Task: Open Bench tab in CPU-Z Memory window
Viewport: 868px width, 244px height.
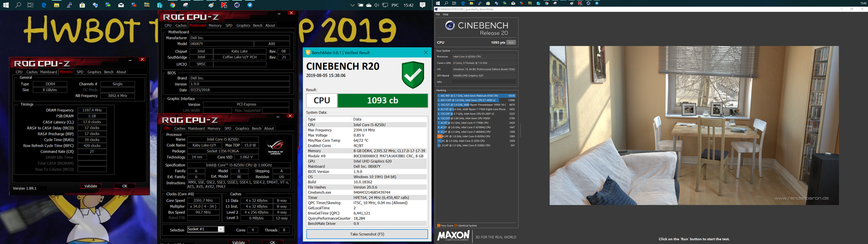Action: (x=109, y=72)
